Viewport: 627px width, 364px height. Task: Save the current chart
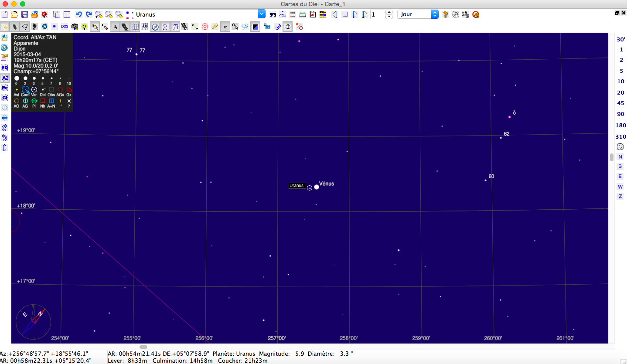(x=24, y=14)
